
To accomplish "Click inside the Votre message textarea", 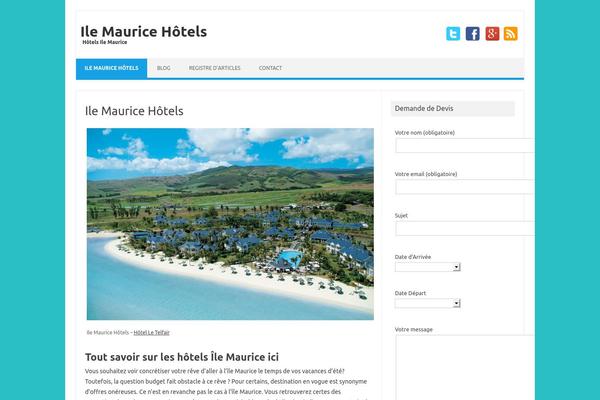I will pyautogui.click(x=465, y=367).
